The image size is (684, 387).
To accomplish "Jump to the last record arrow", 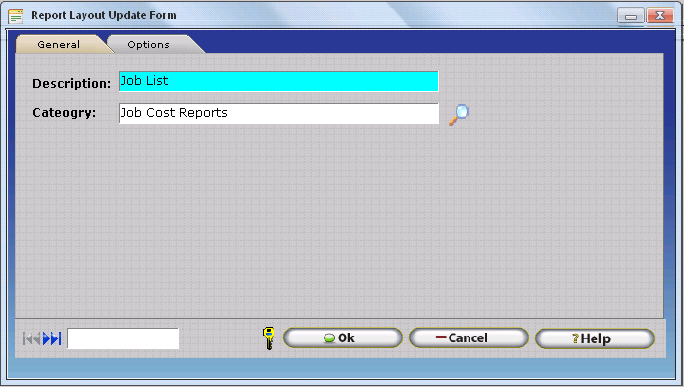I will pyautogui.click(x=56, y=339).
